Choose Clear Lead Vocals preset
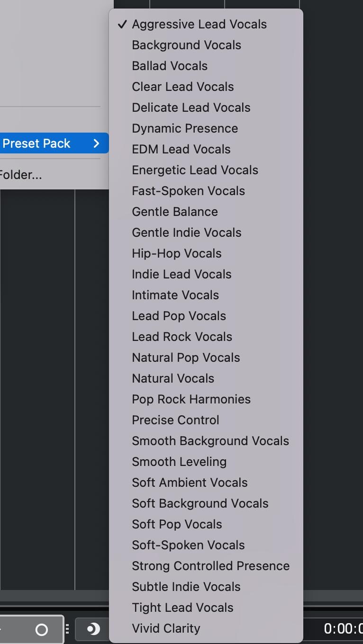This screenshot has width=363, height=644. tap(182, 87)
